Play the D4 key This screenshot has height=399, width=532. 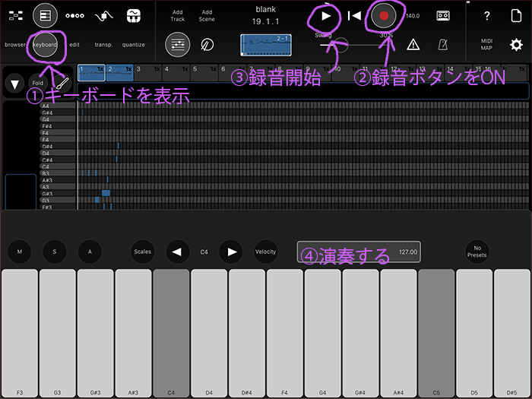209,333
